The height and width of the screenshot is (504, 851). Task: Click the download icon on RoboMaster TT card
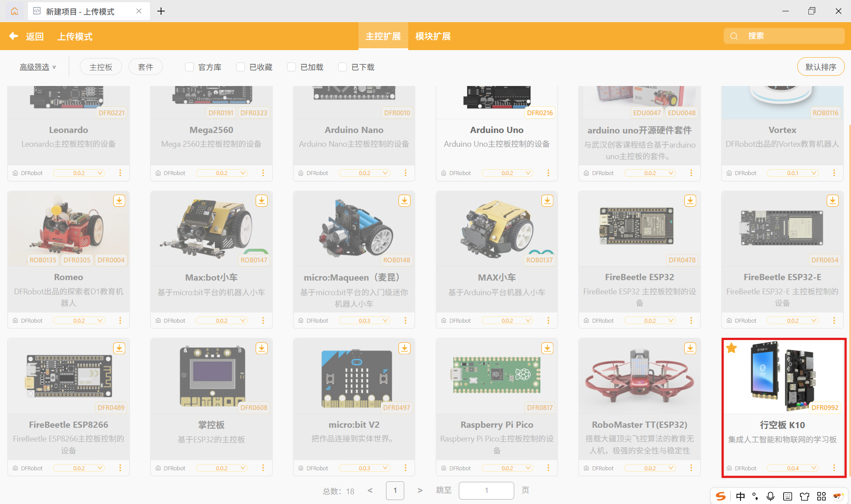690,348
